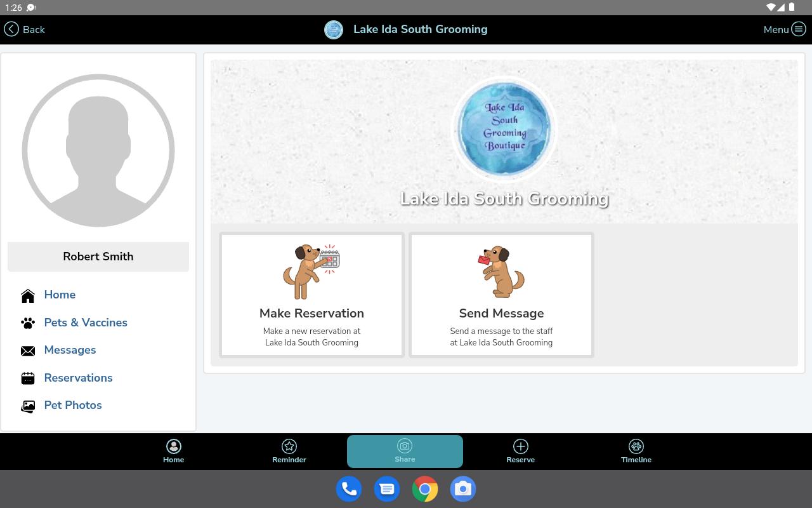Open Reminder tab in bottom bar
Image resolution: width=812 pixels, height=508 pixels.
coord(289,451)
